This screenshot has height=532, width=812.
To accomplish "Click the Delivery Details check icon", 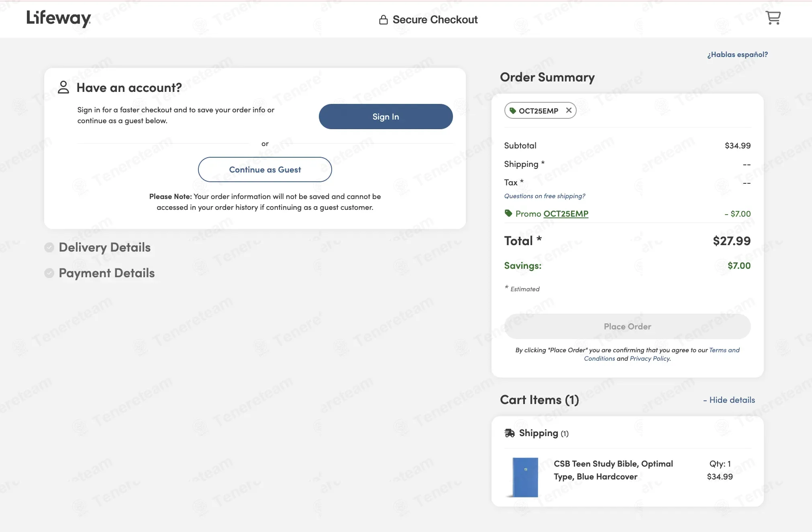I will pos(49,248).
